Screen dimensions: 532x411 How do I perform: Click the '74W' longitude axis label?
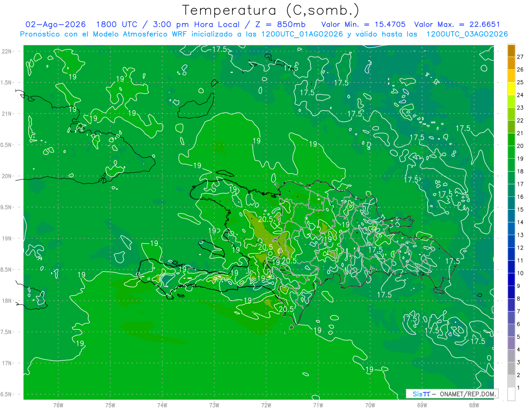(x=162, y=405)
